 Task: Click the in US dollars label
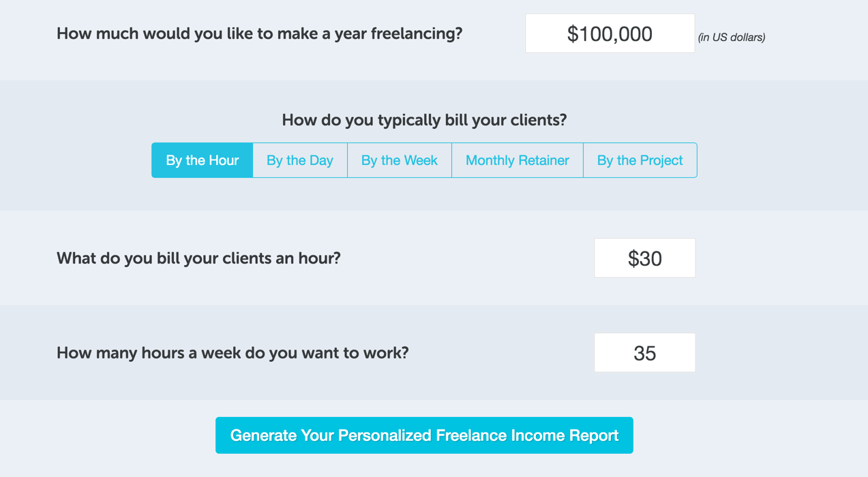tap(732, 37)
